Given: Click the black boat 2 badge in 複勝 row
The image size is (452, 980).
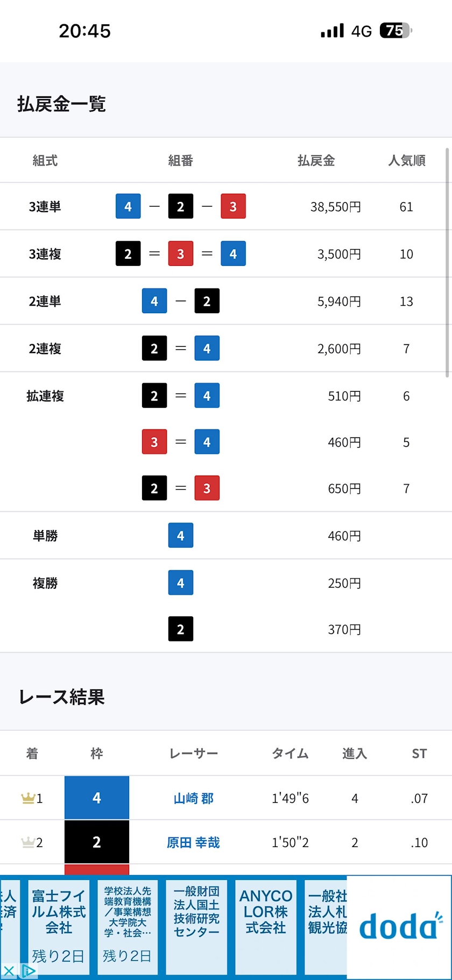Looking at the screenshot, I should click(181, 629).
